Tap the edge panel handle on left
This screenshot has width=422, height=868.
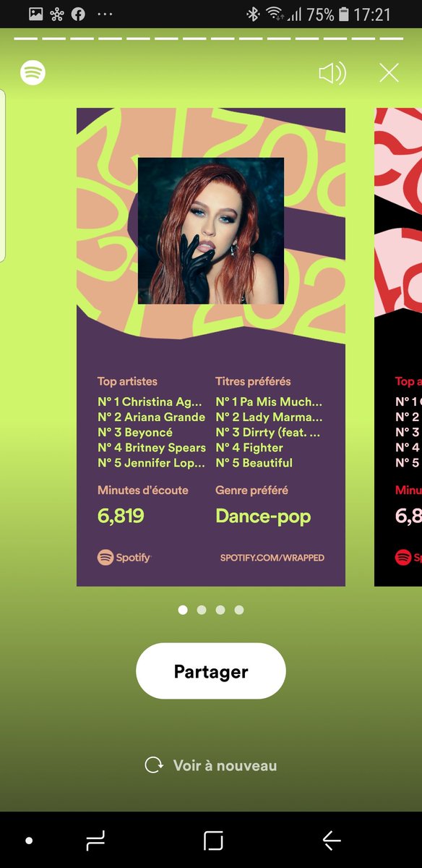[2, 176]
